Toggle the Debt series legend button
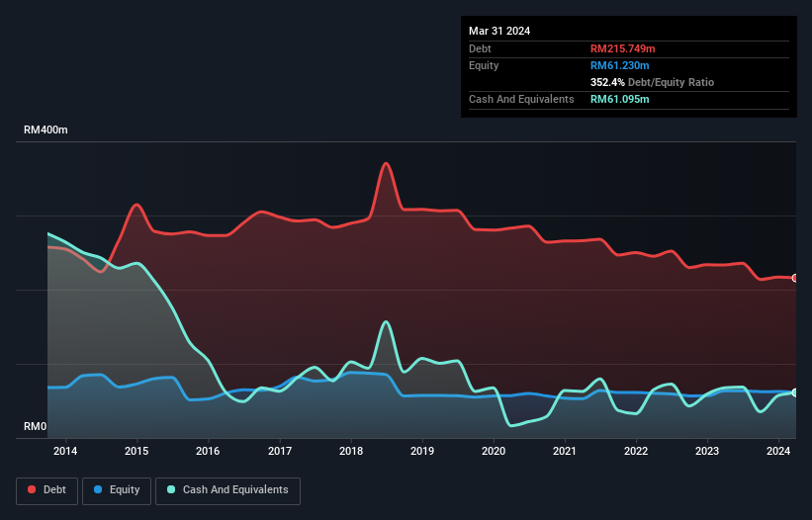This screenshot has width=812, height=520. pyautogui.click(x=47, y=490)
